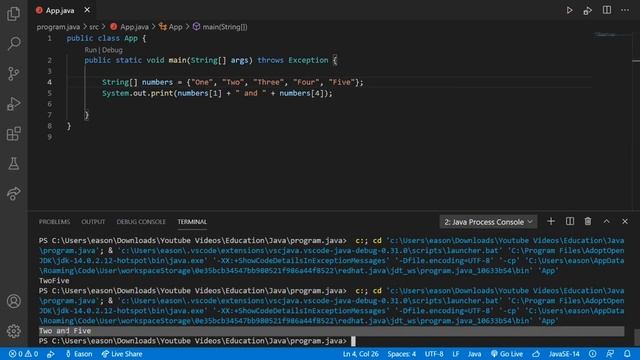
Task: Click on the numbers array declaration line
Action: click(233, 82)
